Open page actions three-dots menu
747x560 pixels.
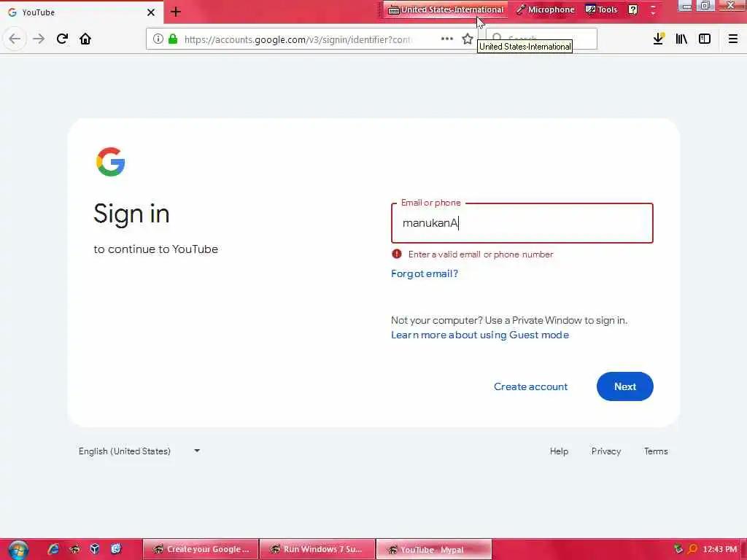(x=447, y=39)
